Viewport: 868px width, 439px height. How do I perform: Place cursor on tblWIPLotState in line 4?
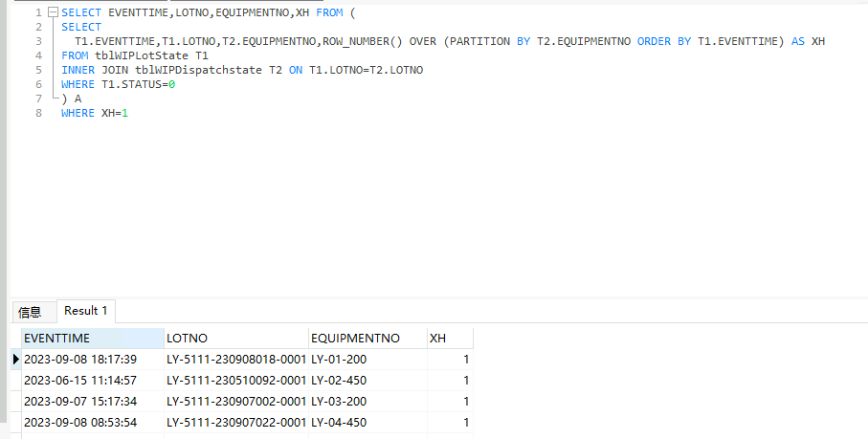[x=142, y=55]
